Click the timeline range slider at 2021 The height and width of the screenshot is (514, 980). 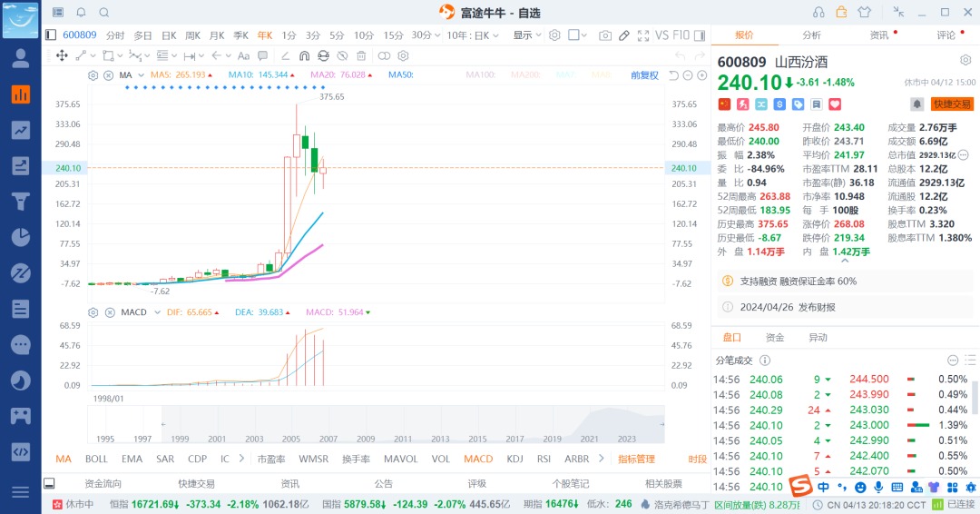point(589,439)
